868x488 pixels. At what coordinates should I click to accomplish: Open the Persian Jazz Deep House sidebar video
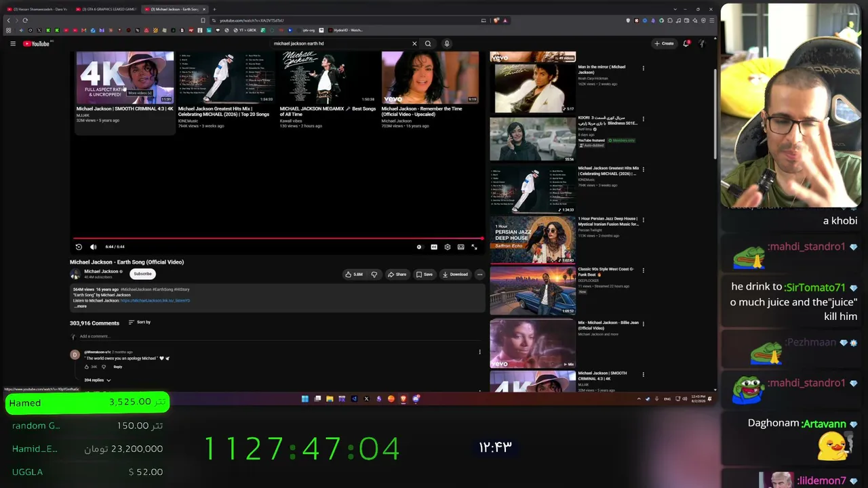coord(533,240)
